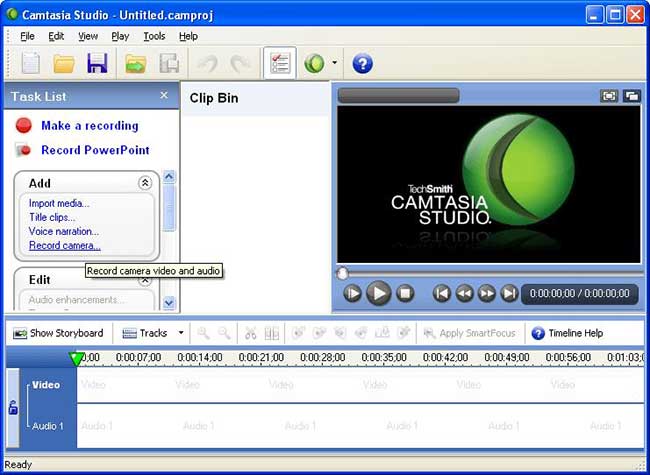Click the preview seek slider handle
This screenshot has height=475, width=650.
343,272
